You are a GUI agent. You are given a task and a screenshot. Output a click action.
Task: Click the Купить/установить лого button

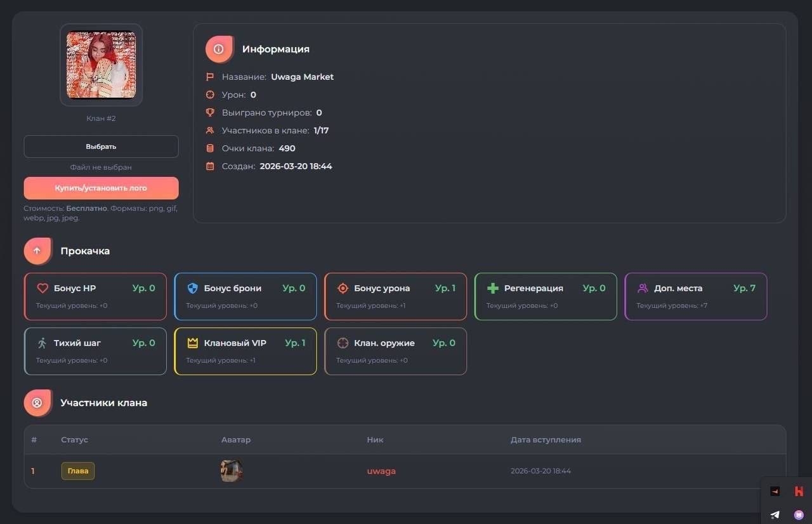click(x=101, y=188)
